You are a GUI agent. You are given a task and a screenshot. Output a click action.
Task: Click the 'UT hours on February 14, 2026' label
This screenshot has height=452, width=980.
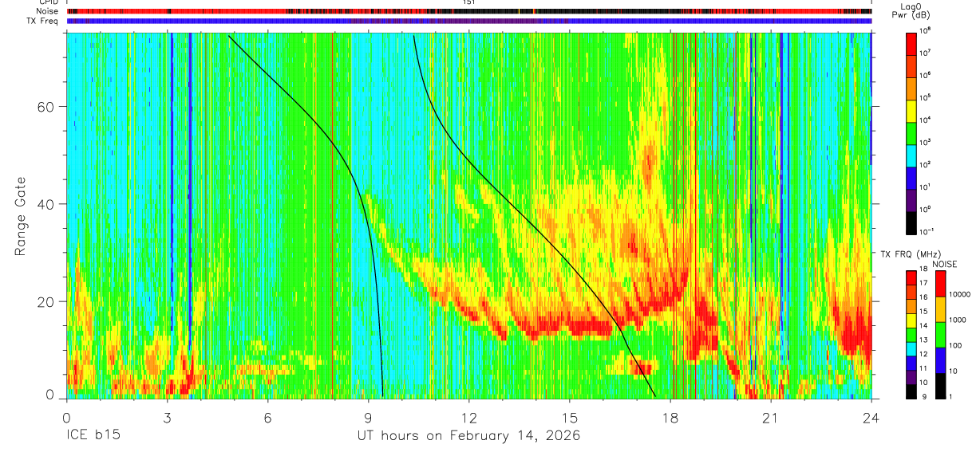[x=468, y=436]
